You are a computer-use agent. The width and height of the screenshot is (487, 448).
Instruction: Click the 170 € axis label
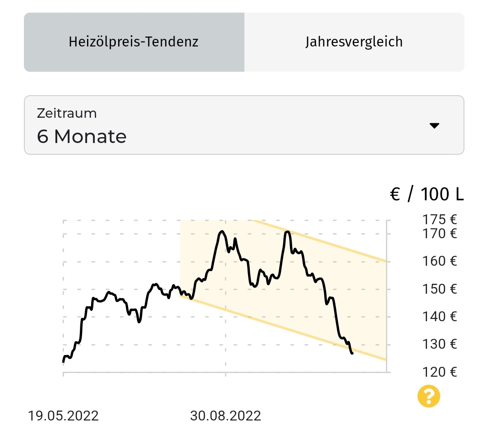tap(440, 234)
